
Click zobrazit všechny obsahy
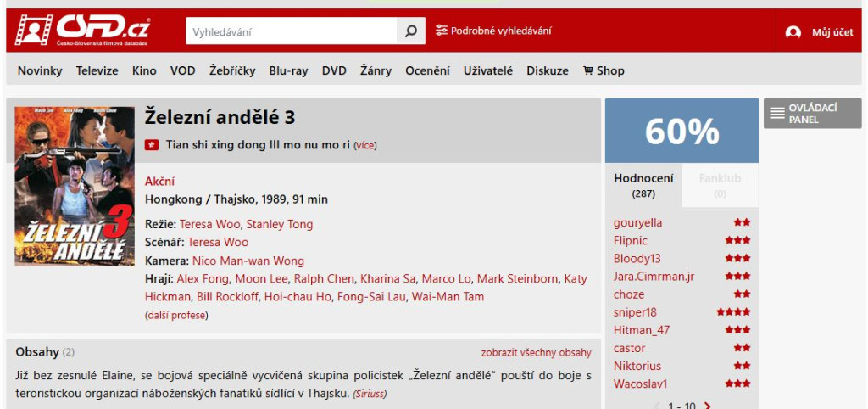coord(536,352)
